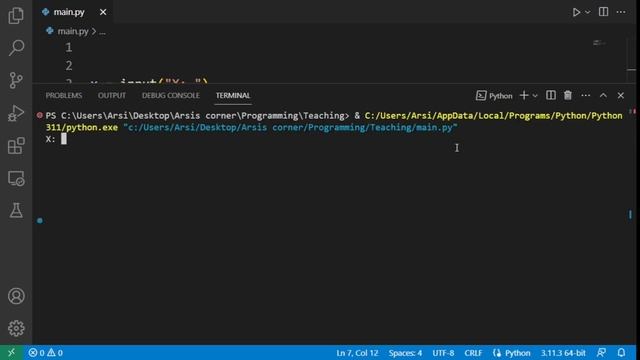Change line ending via CRLF
This screenshot has height=360, width=640.
coord(473,353)
